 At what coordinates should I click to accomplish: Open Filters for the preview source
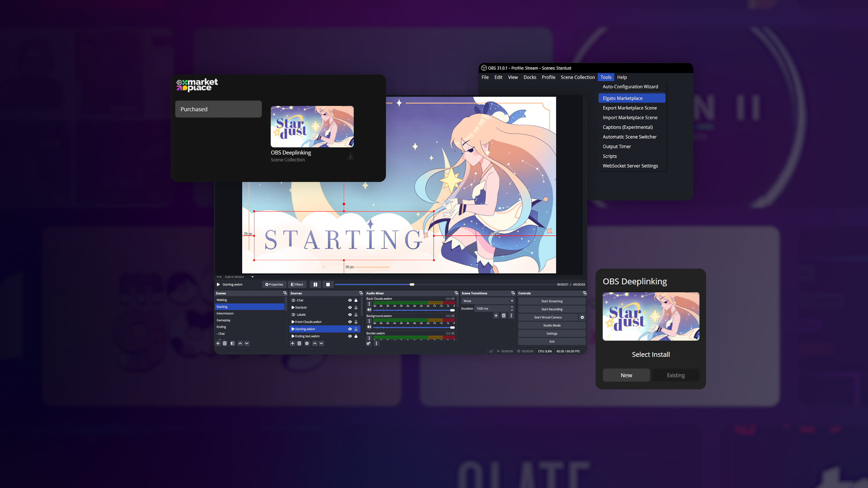pos(297,284)
